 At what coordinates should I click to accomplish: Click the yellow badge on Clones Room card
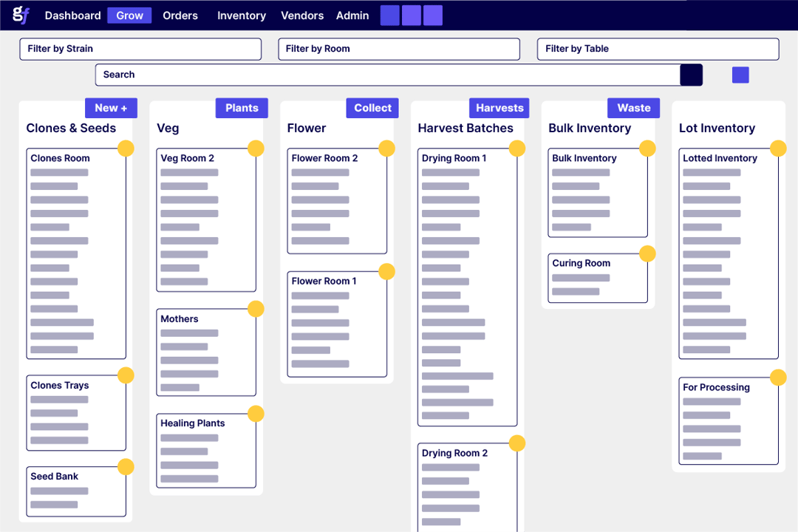[126, 149]
